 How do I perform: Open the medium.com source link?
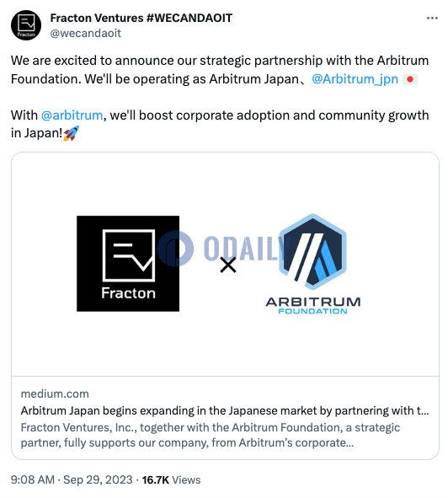point(55,394)
